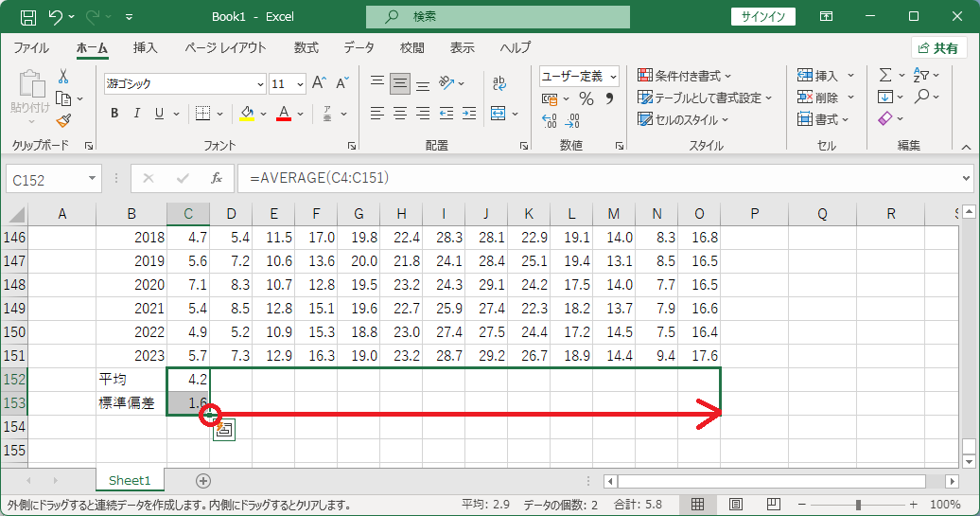Click the increase decimal places icon

550,120
